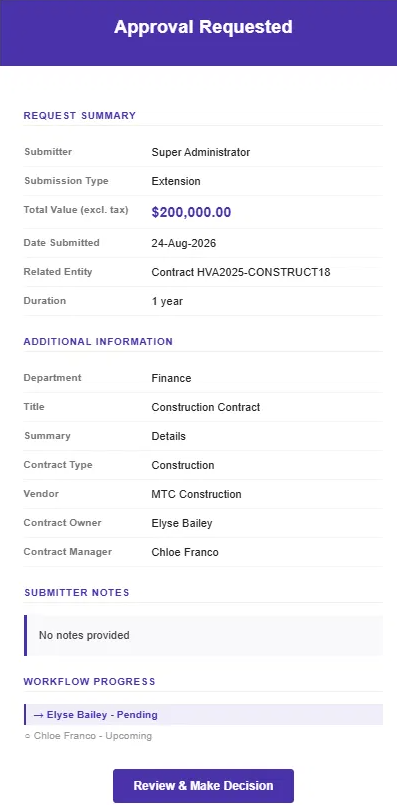
Task: Click the Elyse Bailey - Pending workflow step
Action: click(203, 715)
